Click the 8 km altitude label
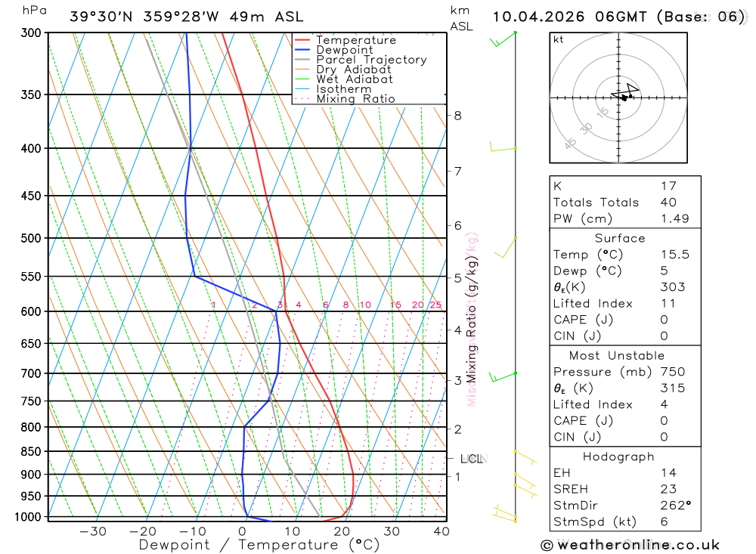The image size is (756, 554). [x=457, y=116]
